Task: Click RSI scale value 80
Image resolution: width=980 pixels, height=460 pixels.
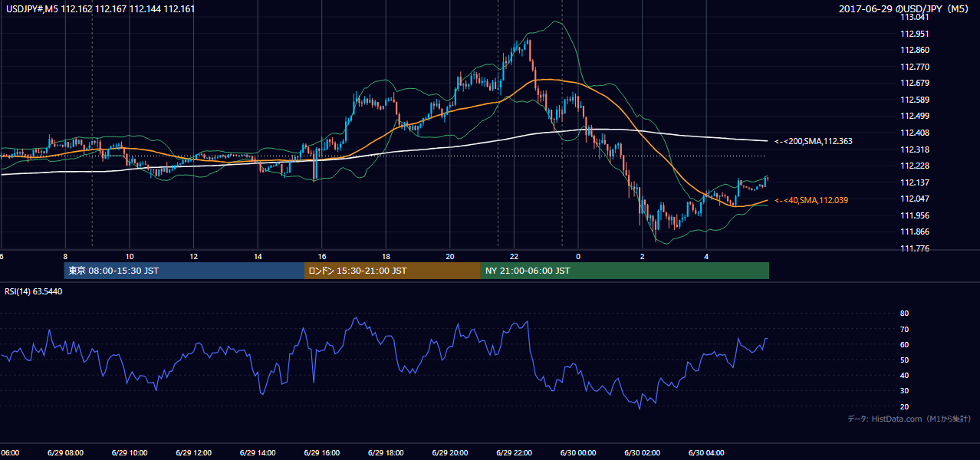Action: [904, 314]
